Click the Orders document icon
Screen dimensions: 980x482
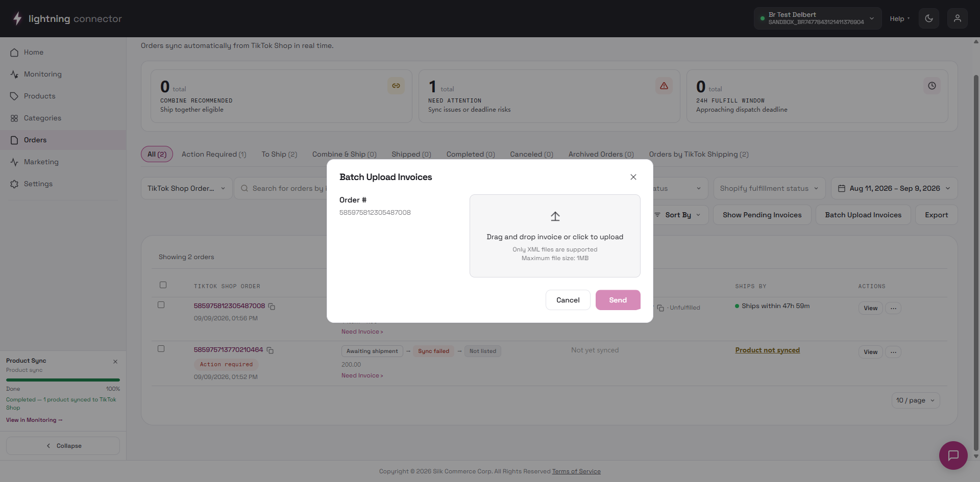[14, 140]
